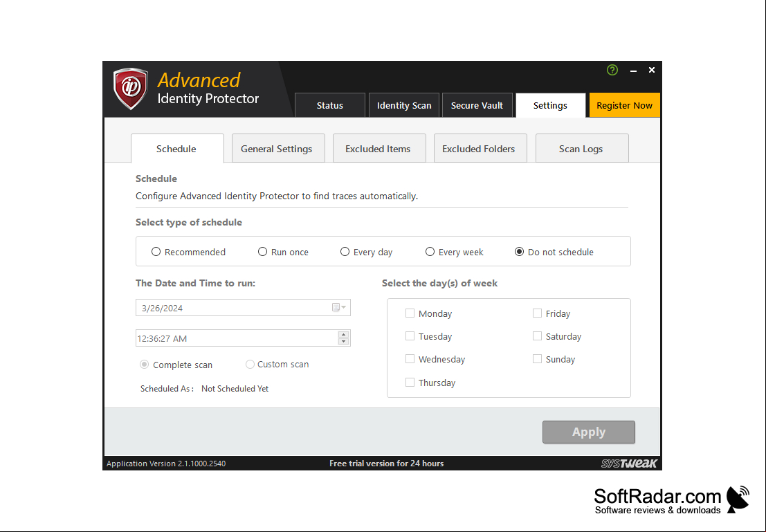Minimize the Advanced Identity Protector window
Screen dimensions: 766x532
[x=634, y=71]
